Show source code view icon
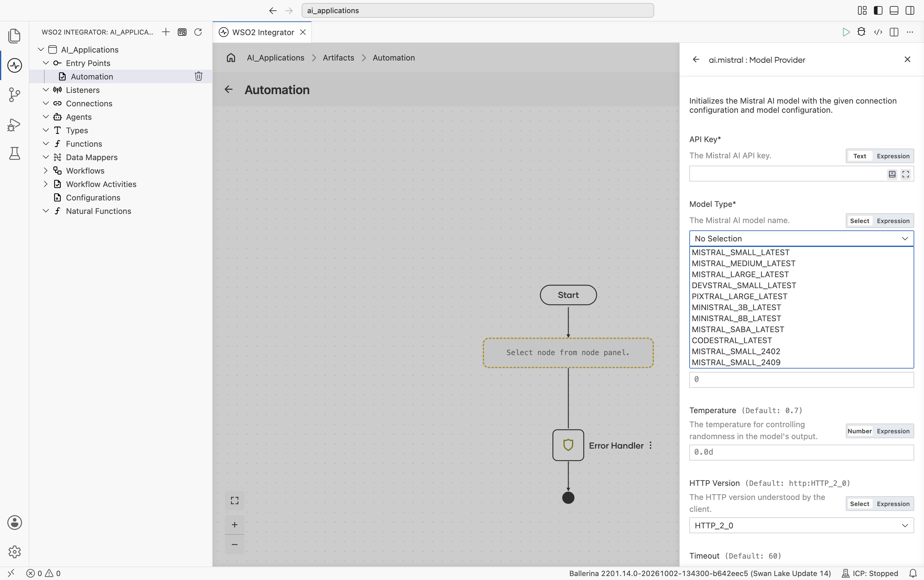The image size is (924, 580). tap(878, 32)
